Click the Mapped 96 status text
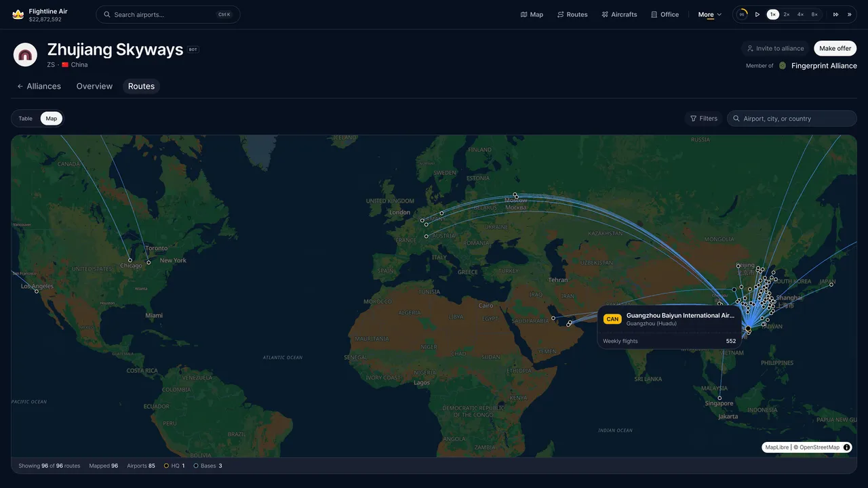 coord(104,466)
